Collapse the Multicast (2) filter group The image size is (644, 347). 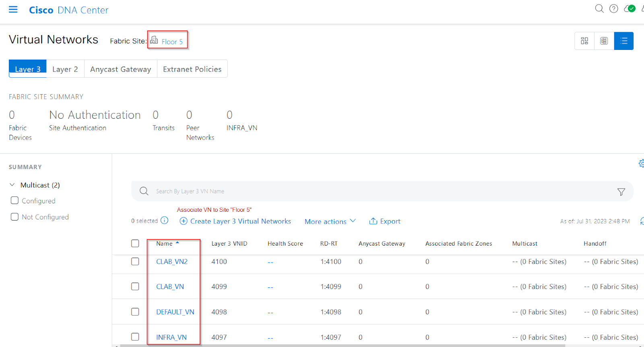12,185
